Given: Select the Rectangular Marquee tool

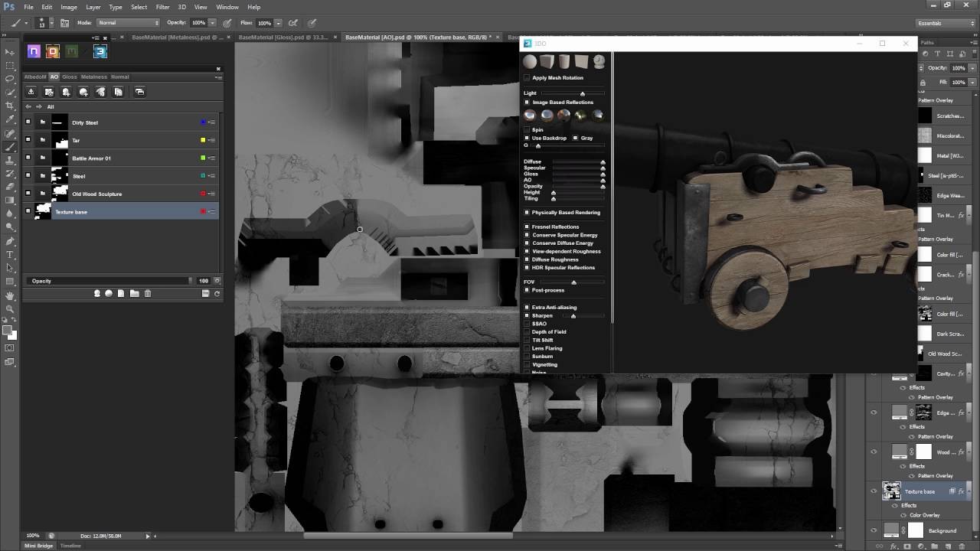Looking at the screenshot, I should 10,65.
